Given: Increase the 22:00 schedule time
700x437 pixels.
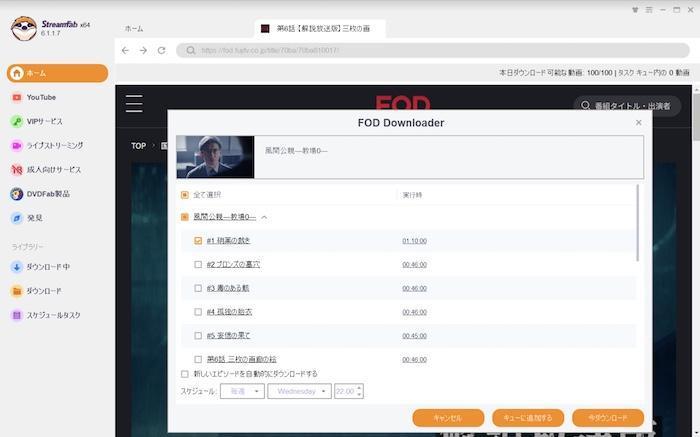Looking at the screenshot, I should [x=359, y=387].
